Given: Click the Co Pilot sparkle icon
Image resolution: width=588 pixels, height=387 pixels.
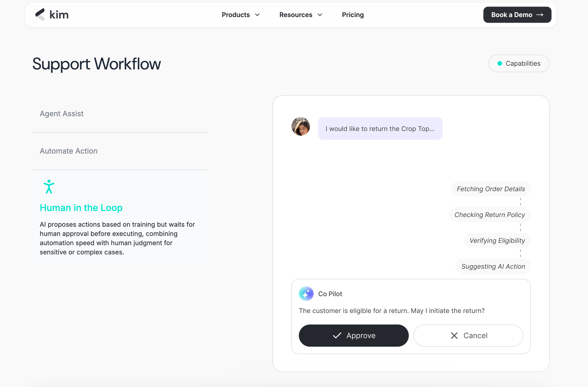Looking at the screenshot, I should (306, 294).
